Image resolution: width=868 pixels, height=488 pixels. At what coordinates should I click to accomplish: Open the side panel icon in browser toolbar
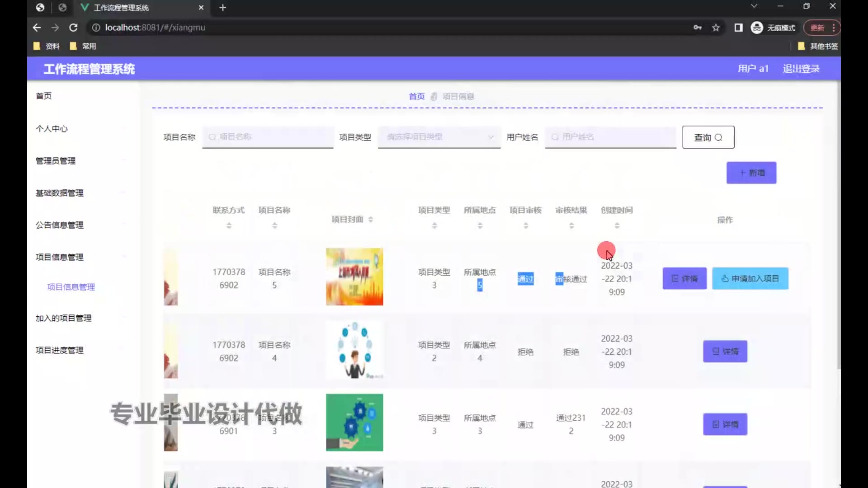[738, 28]
